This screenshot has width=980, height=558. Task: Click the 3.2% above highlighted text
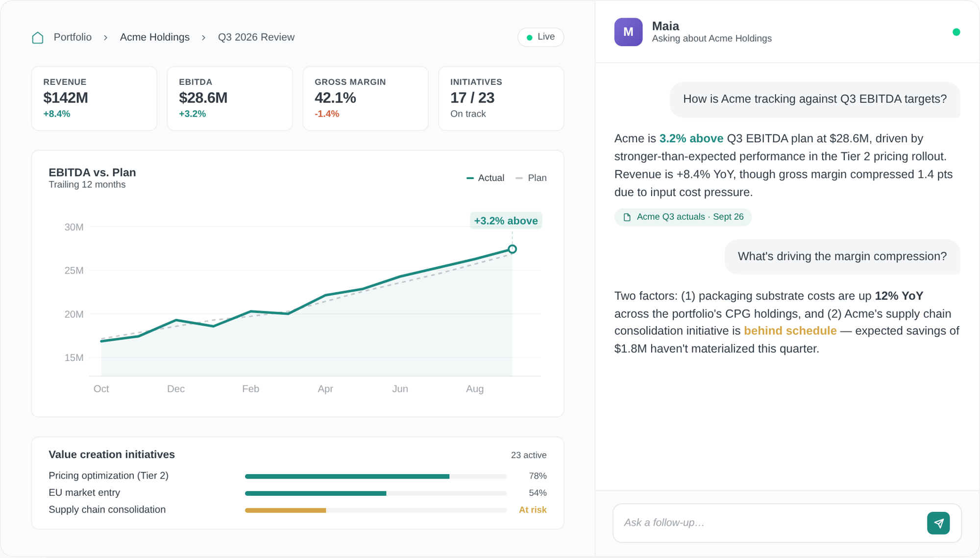point(691,139)
